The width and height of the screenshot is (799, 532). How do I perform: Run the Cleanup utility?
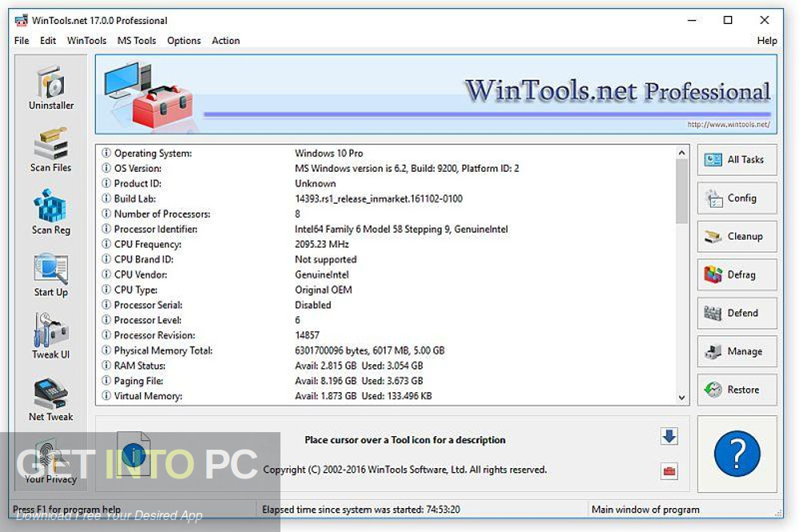(x=737, y=236)
